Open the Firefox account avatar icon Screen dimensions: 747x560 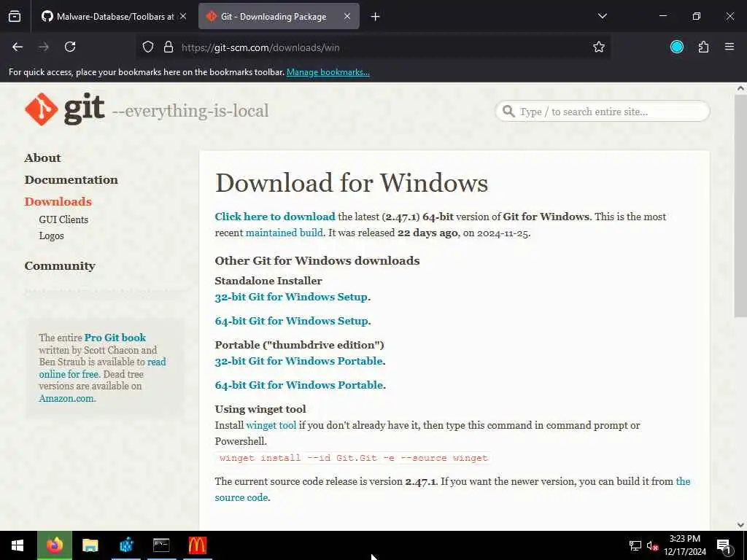[x=677, y=47]
